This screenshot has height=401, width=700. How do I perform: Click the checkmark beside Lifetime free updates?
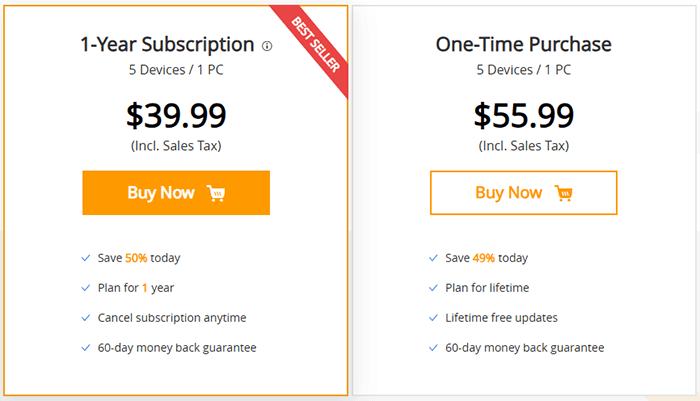[433, 318]
